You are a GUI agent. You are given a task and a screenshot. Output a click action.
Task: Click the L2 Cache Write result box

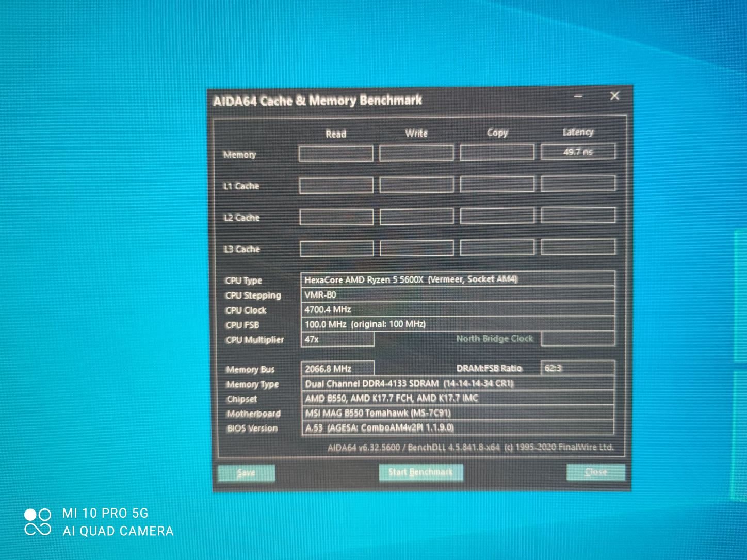click(417, 216)
